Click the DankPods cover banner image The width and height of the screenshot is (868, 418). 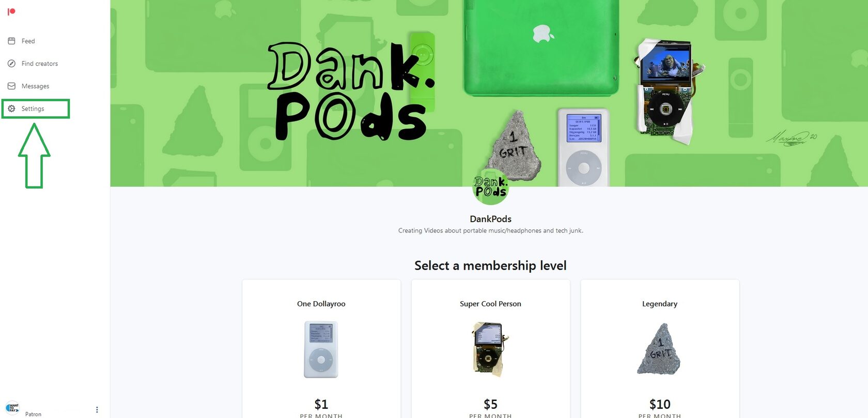pyautogui.click(x=489, y=93)
